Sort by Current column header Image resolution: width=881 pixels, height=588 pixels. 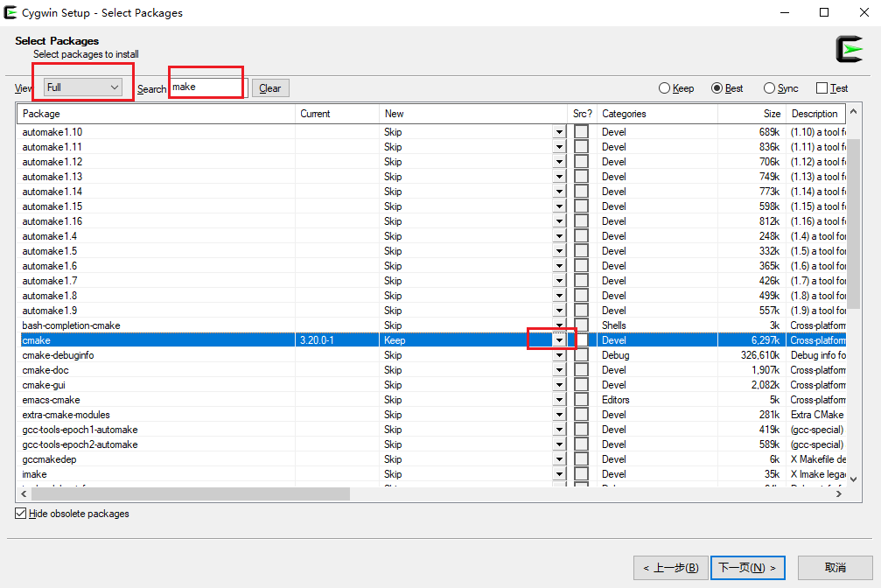337,114
